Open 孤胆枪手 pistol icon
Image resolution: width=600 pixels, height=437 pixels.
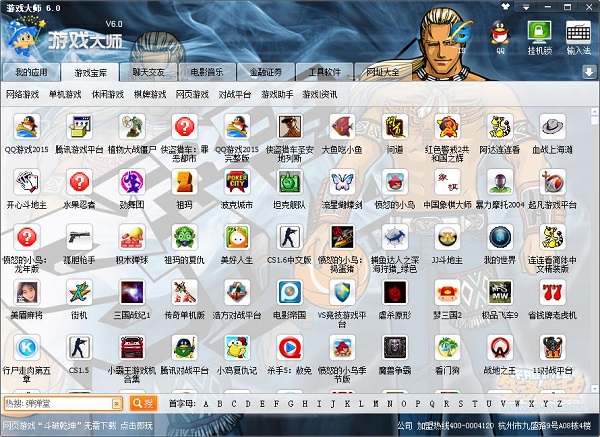point(79,237)
